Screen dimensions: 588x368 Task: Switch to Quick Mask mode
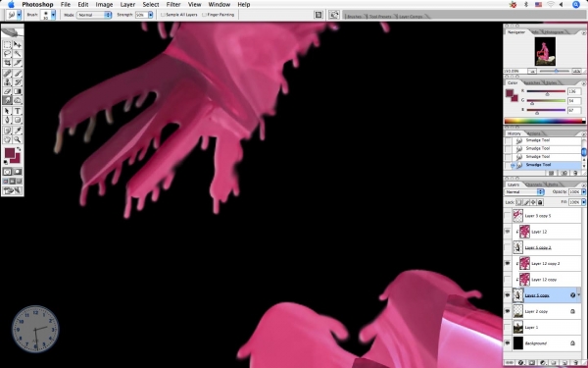pos(18,172)
